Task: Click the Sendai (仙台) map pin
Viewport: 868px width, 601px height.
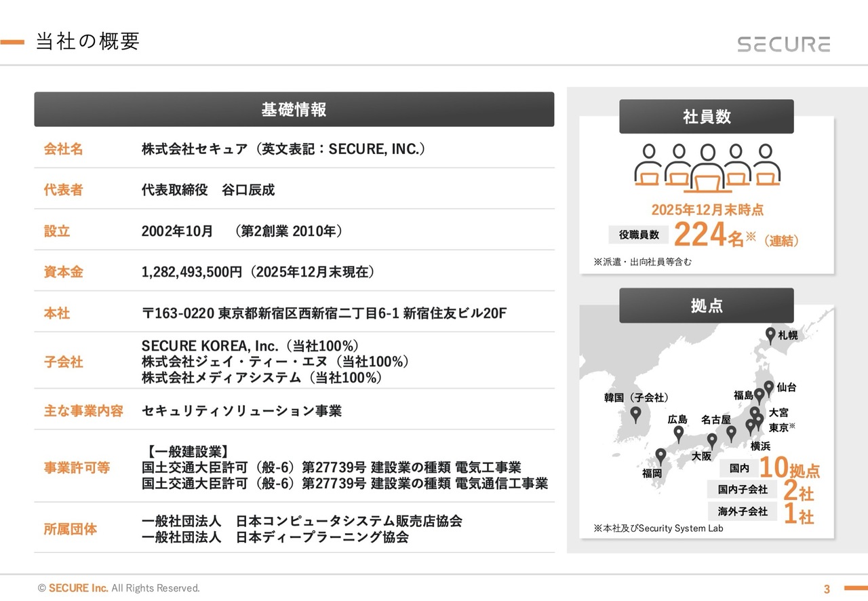Action: 768,388
